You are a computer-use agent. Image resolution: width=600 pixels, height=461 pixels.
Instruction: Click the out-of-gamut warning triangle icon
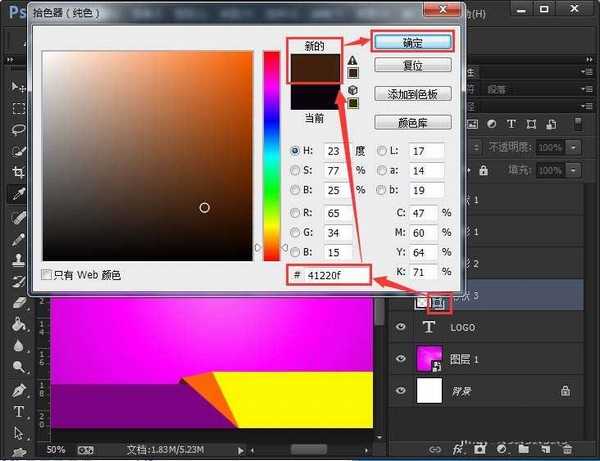coord(352,59)
